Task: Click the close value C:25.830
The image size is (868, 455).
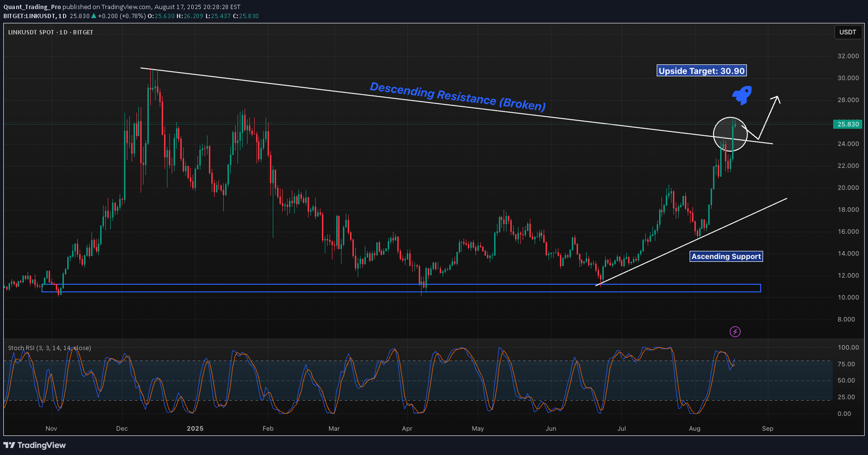Action: tap(246, 16)
